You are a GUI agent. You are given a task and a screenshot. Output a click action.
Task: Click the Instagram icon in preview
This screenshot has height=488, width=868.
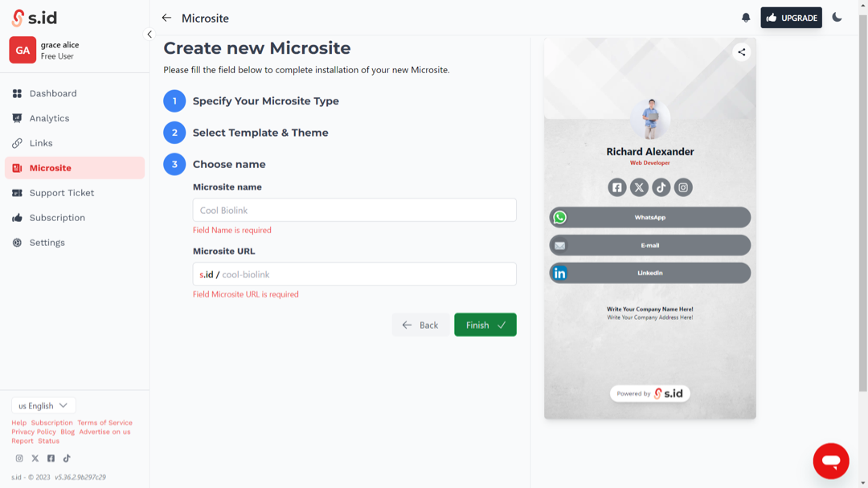pos(683,187)
